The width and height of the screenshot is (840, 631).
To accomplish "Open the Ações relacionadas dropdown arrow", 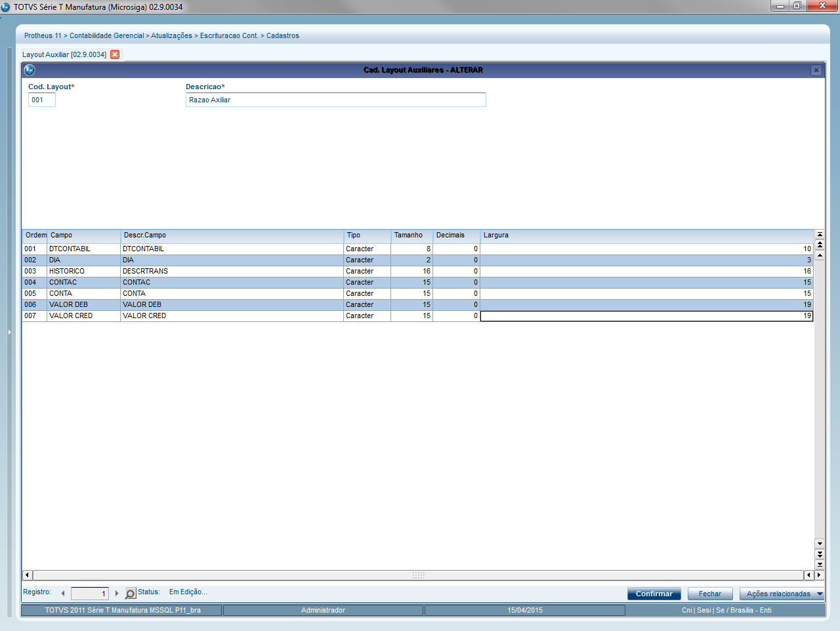I will coord(820,594).
